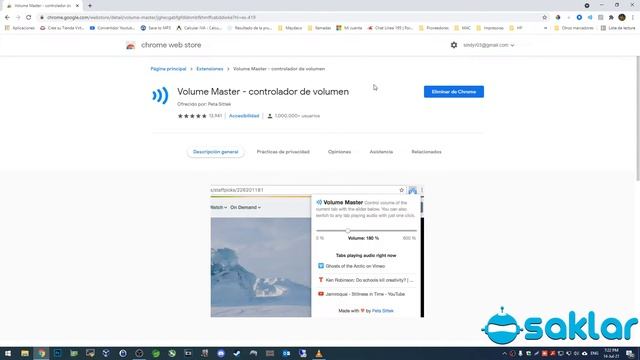Click the "1,000,000+ usuarios" text
This screenshot has height=360, width=640.
tap(297, 116)
